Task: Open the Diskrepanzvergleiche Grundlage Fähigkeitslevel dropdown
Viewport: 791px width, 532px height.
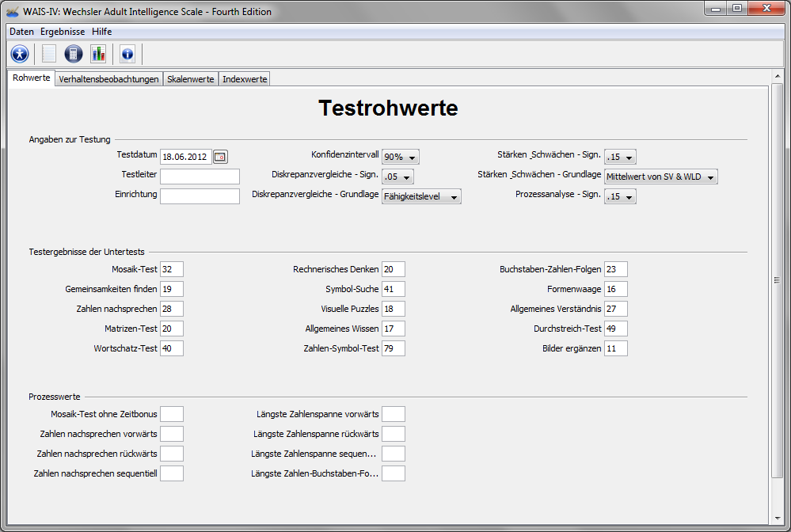Action: (421, 196)
